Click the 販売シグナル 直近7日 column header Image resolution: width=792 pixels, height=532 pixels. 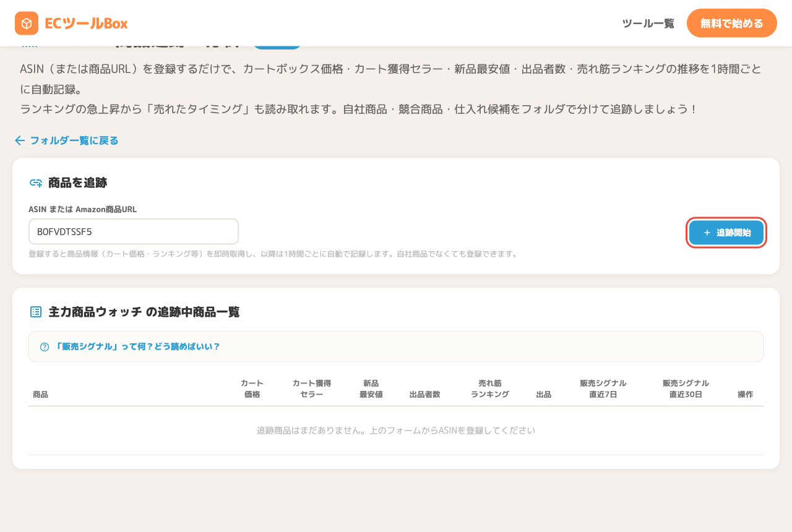tap(603, 388)
